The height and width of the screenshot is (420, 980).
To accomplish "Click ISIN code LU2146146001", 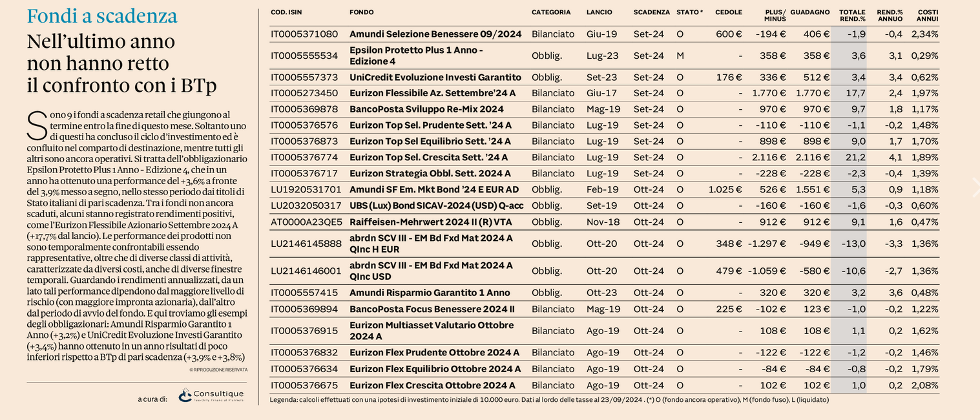I will click(306, 271).
